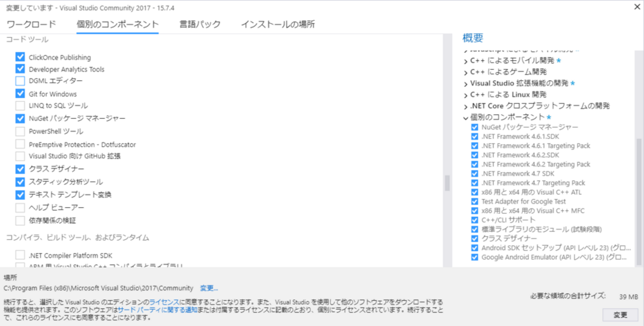Click the コンパイラ、ビルド ツール、およびランタイム heading
The image size is (644, 326).
pos(78,238)
